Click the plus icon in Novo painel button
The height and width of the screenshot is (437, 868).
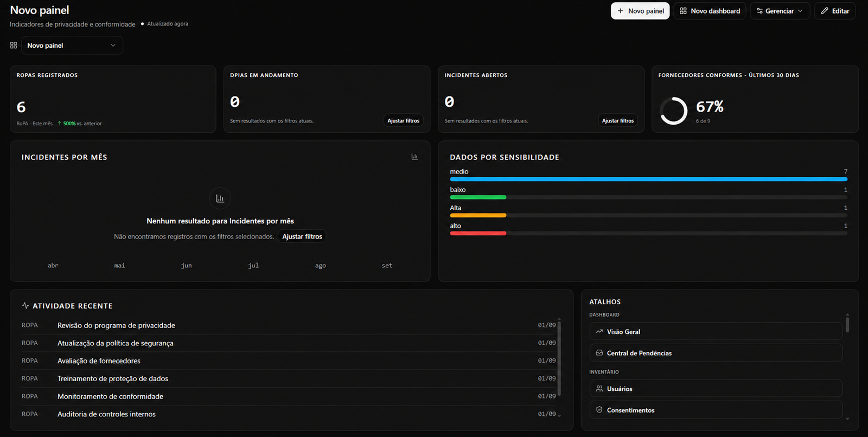point(620,11)
